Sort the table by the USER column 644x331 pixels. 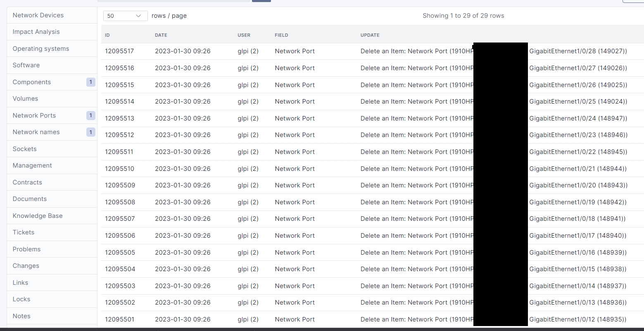[x=244, y=35]
